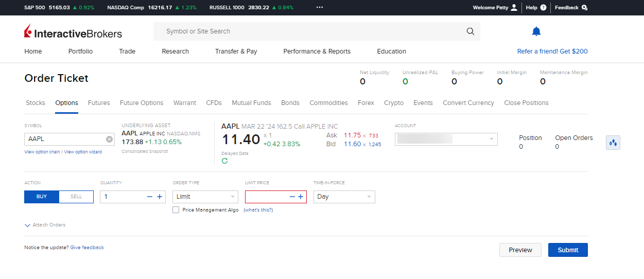Click the Welcome Patty text
This screenshot has height=279, width=644.
490,8
